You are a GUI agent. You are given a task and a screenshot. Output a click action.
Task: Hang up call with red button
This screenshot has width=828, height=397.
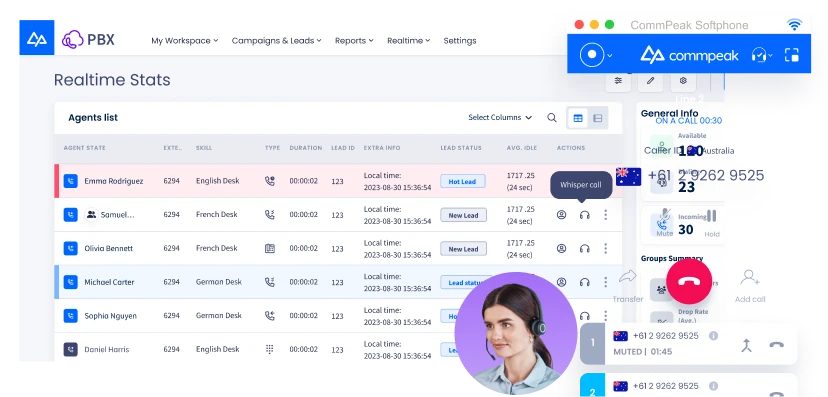click(x=689, y=281)
